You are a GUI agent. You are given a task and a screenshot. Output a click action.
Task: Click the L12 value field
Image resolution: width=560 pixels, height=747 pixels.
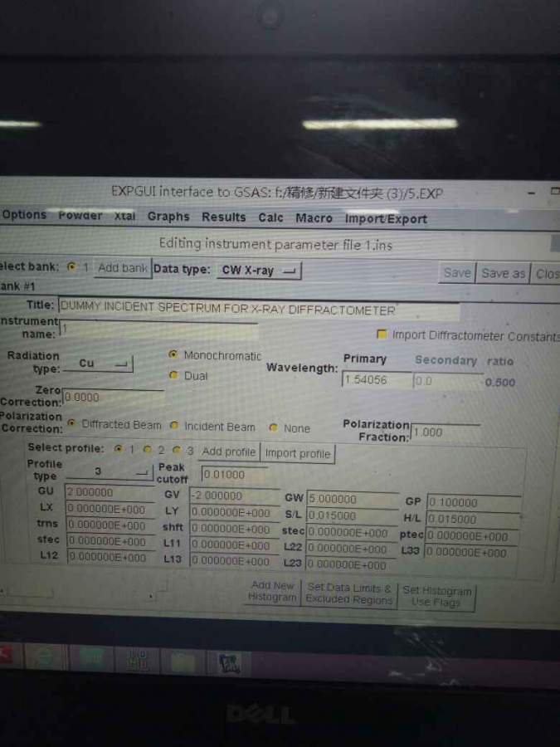tap(111, 558)
